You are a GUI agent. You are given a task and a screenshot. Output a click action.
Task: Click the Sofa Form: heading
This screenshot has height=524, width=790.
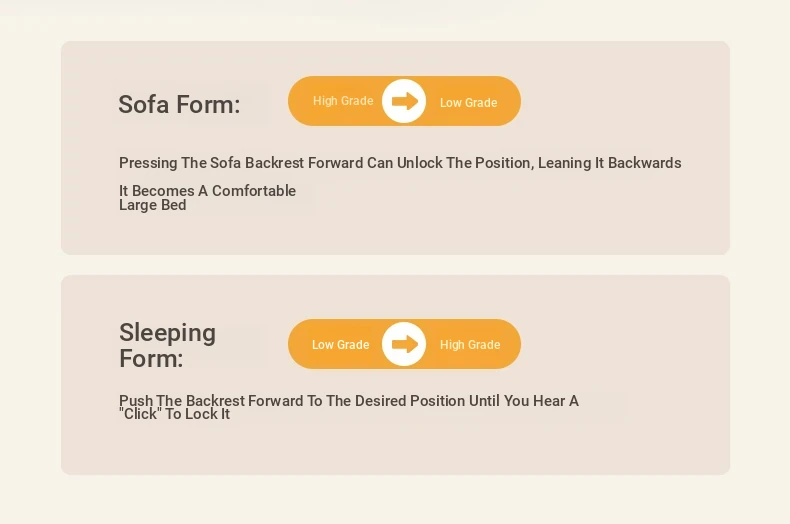[179, 104]
